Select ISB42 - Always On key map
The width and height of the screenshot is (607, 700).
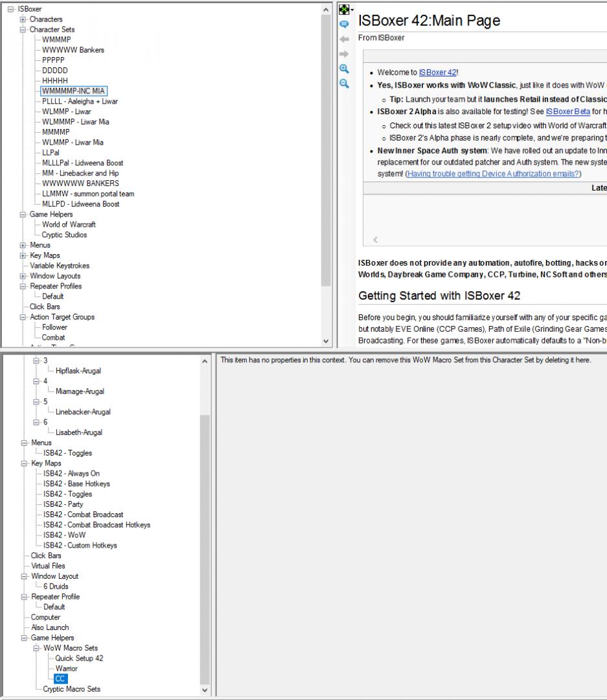pos(71,473)
